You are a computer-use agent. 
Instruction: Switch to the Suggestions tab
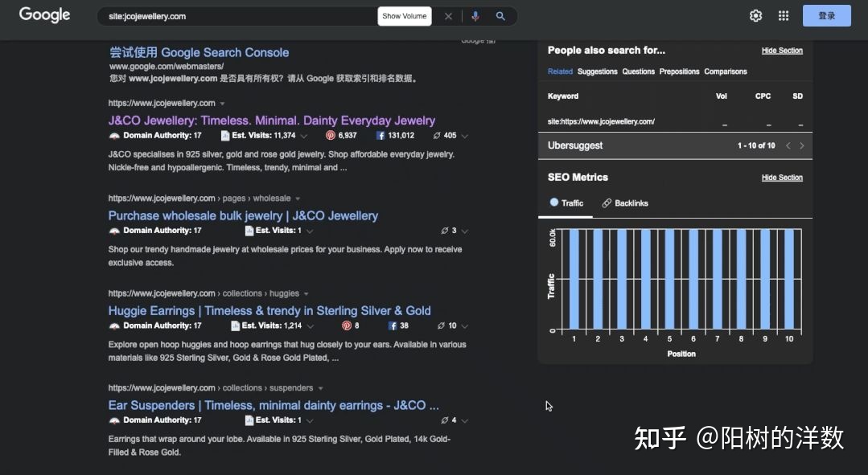pyautogui.click(x=598, y=72)
